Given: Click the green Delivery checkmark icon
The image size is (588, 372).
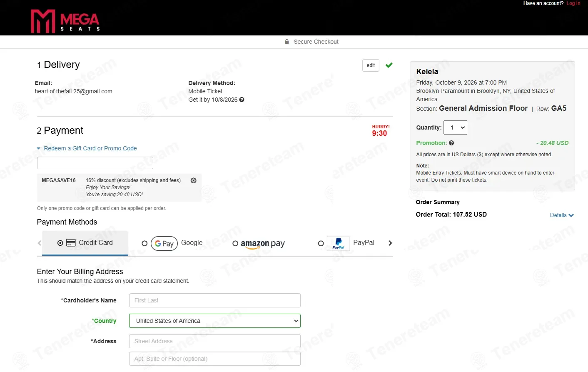Looking at the screenshot, I should 389,65.
